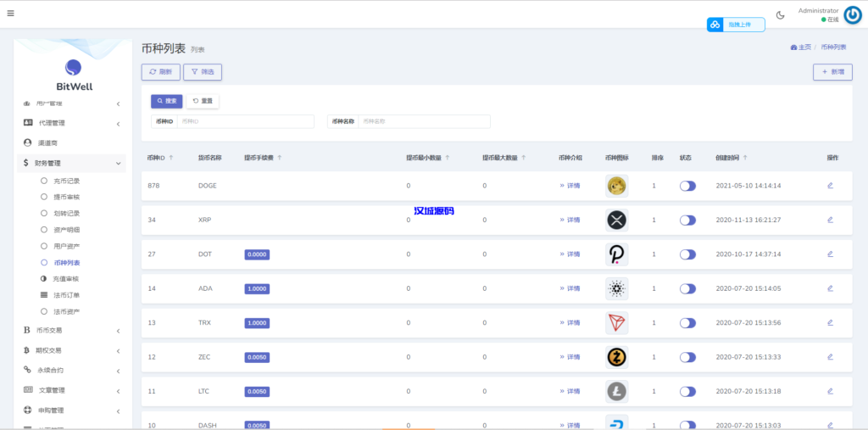Click the 币种名称 search input field
This screenshot has height=430, width=868.
pyautogui.click(x=424, y=121)
